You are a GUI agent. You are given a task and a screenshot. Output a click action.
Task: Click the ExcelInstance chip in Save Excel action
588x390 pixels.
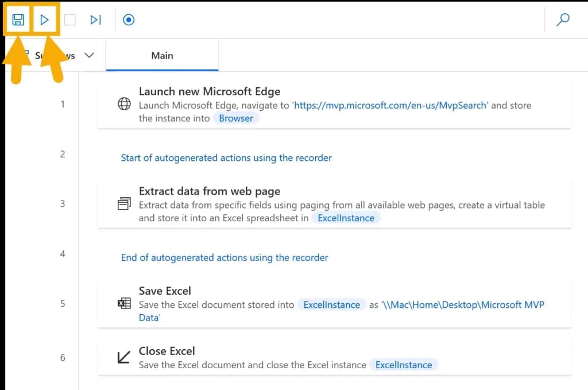pos(331,304)
